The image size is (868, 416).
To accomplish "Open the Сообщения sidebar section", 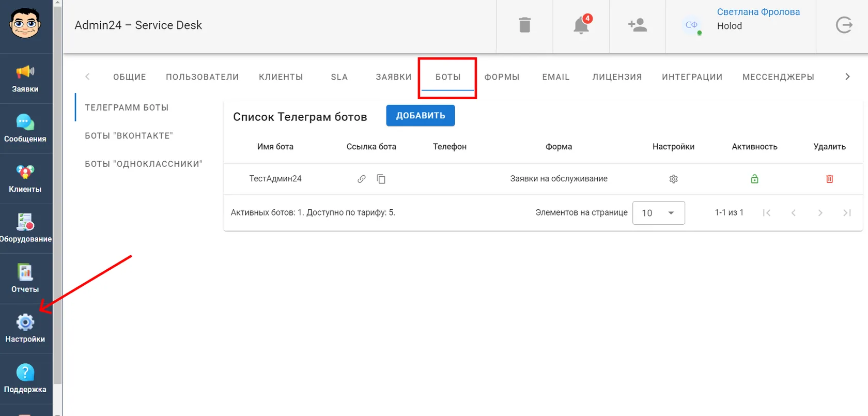I will (x=25, y=129).
